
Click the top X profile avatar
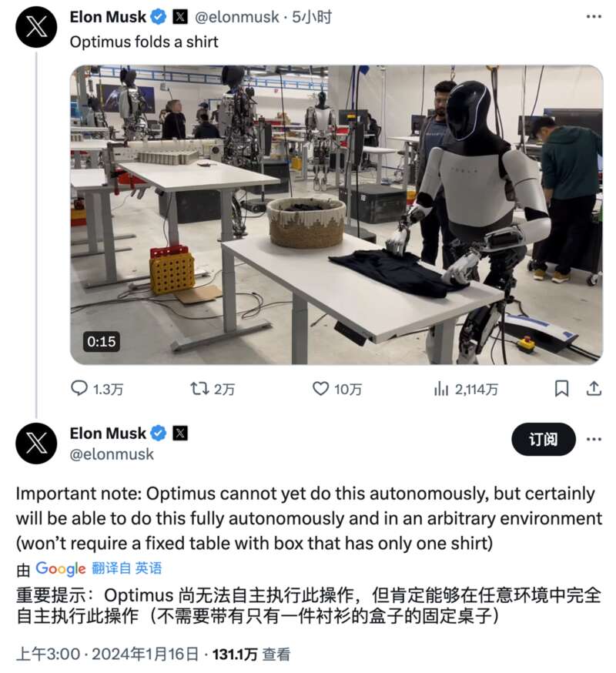(x=36, y=27)
